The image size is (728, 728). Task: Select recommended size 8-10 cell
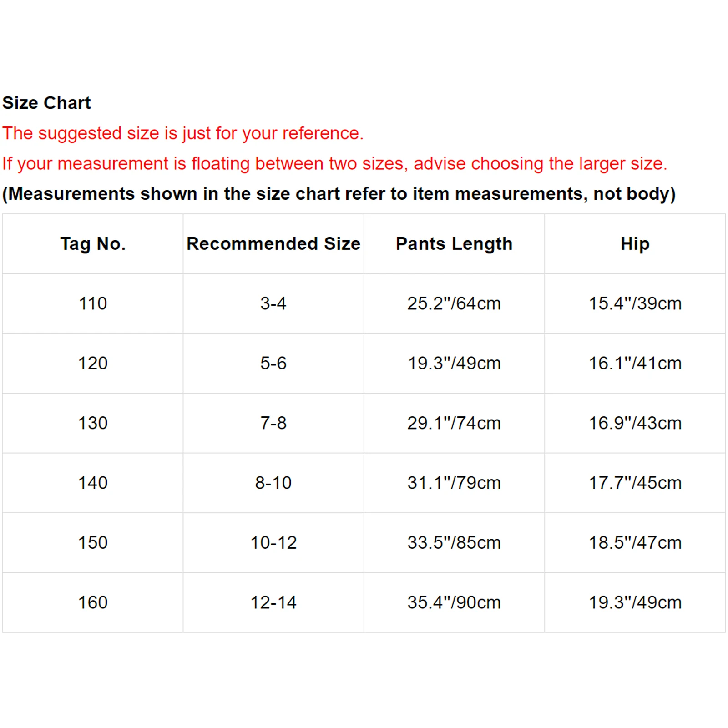[273, 483]
